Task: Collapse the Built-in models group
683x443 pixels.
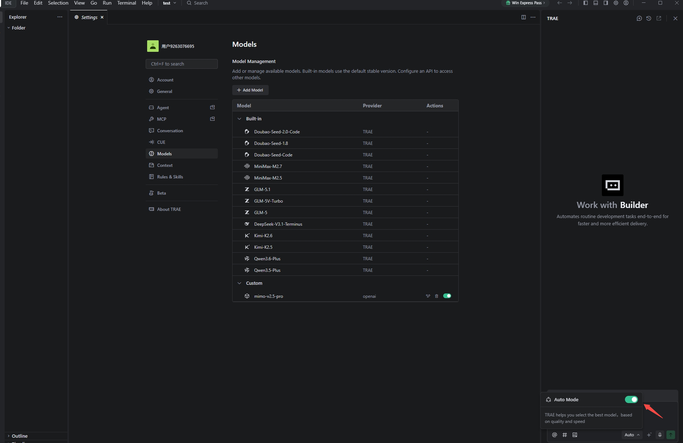Action: [239, 118]
